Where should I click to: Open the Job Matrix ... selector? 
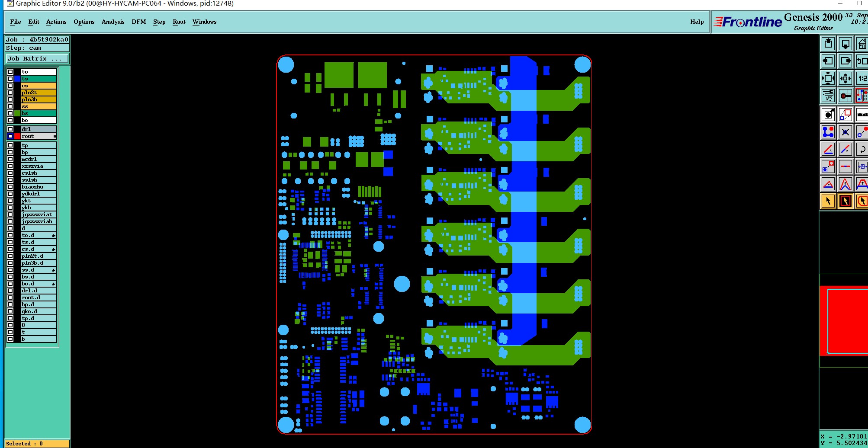click(x=37, y=59)
